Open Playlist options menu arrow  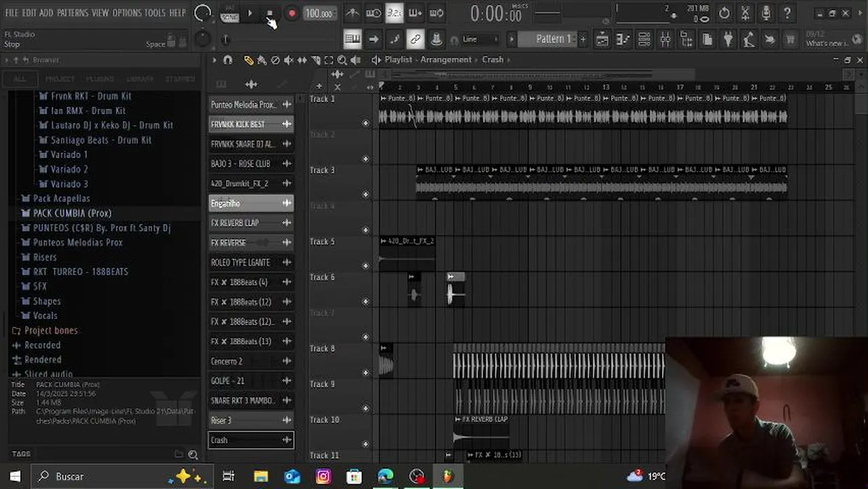214,60
